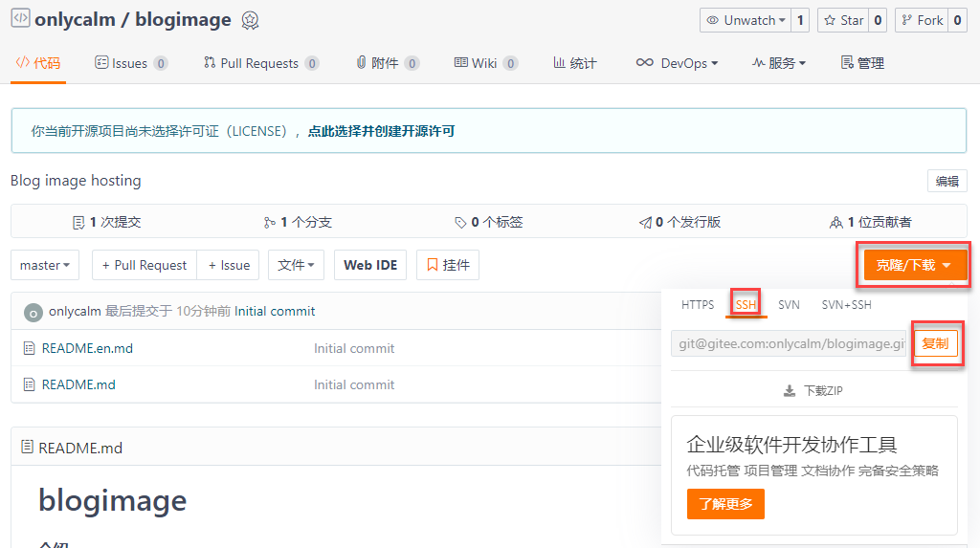Click the bookmark icon in 挂件
The height and width of the screenshot is (548, 980).
[432, 265]
